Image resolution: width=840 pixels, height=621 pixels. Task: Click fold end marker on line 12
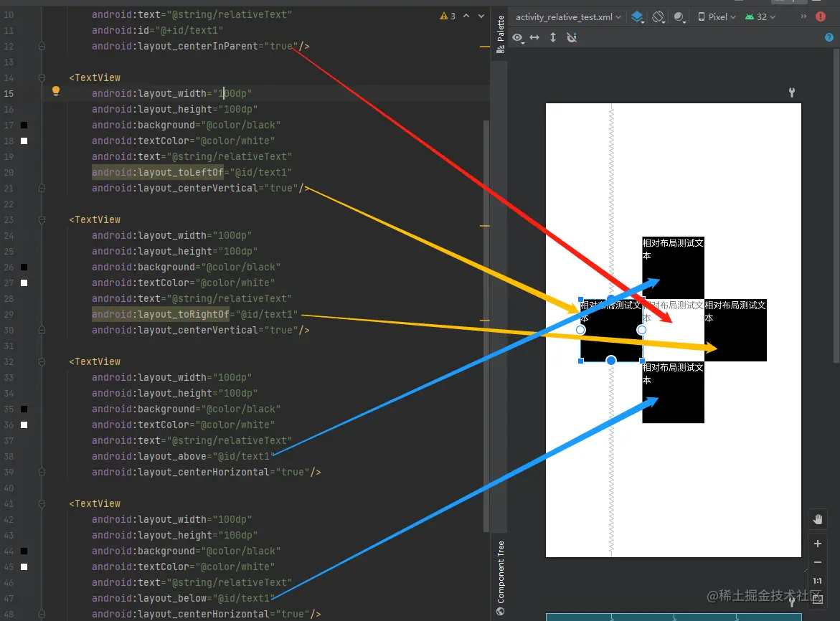(42, 46)
